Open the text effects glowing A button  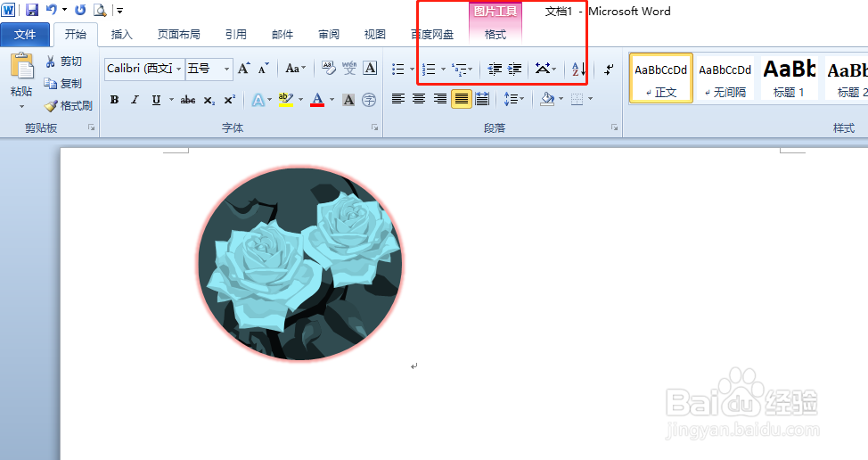click(258, 100)
